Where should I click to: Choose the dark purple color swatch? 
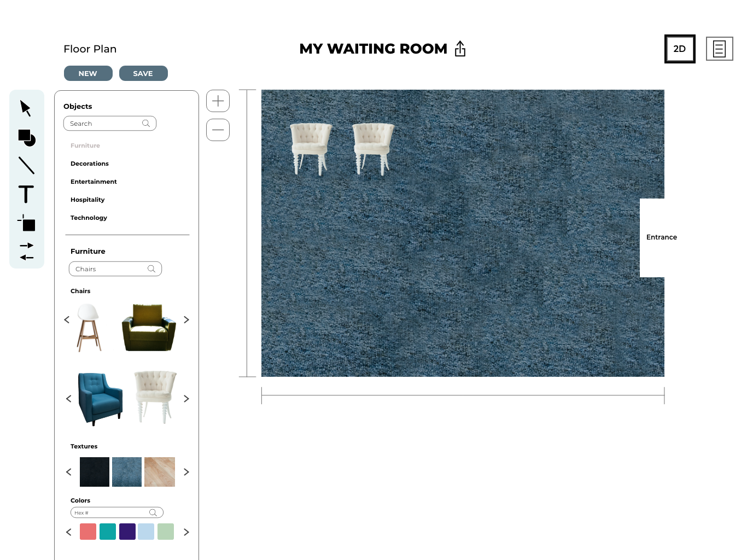pos(127,532)
